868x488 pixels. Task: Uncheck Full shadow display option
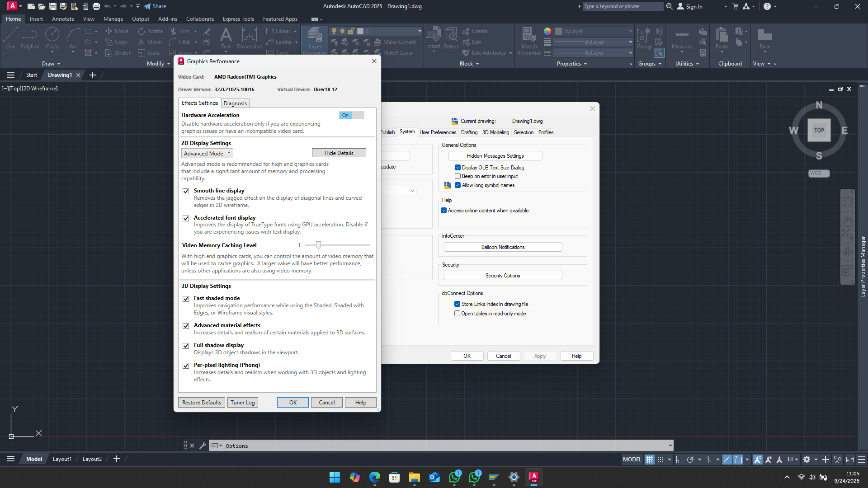[186, 346]
